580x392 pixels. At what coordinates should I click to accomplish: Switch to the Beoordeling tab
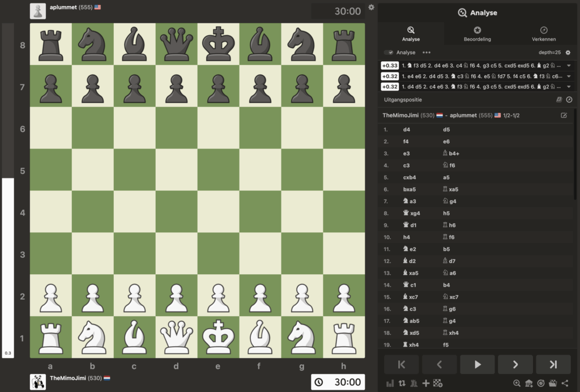(x=477, y=34)
